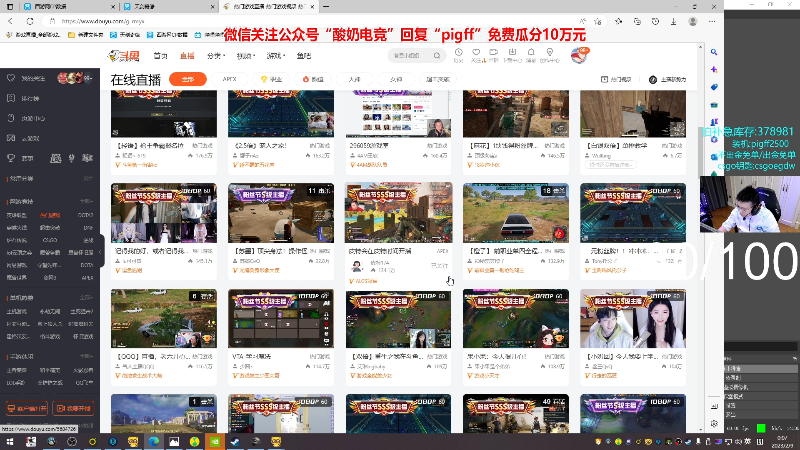Screen dimensions: 800x450
Task: Expand all beside first sidebar game category
Action: pyautogui.click(x=86, y=202)
